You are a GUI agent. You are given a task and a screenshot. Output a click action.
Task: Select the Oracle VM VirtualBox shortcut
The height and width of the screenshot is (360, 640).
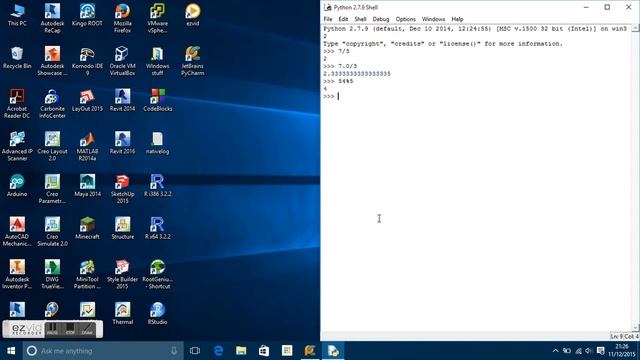pyautogui.click(x=122, y=61)
